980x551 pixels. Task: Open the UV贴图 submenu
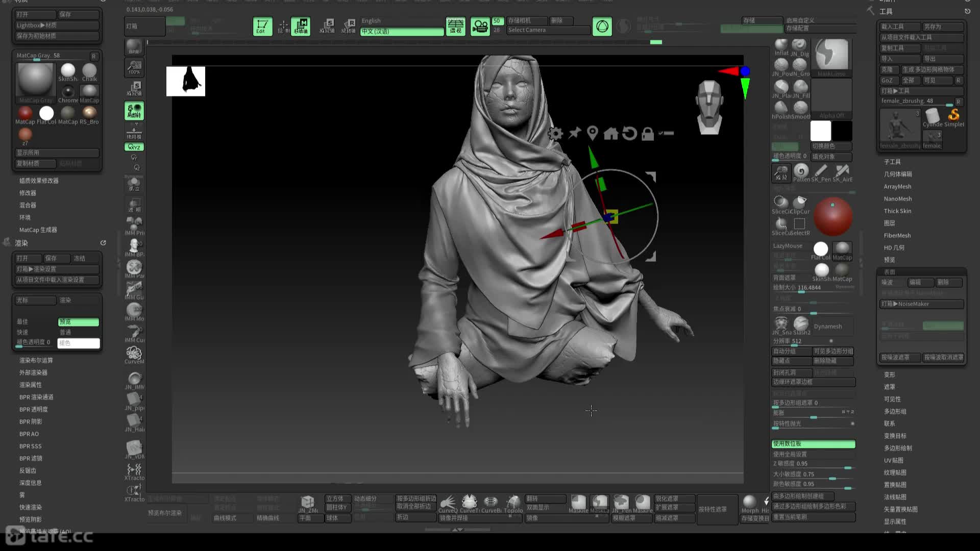coord(893,461)
